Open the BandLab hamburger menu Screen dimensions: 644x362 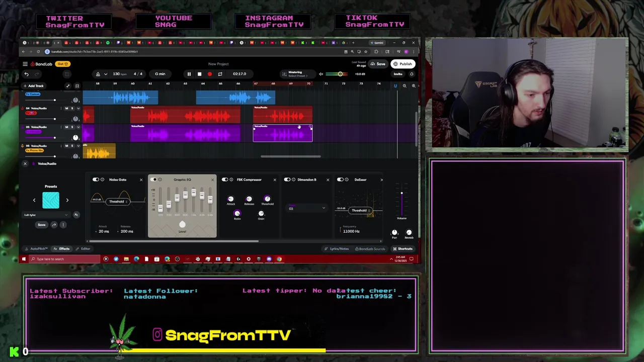25,64
